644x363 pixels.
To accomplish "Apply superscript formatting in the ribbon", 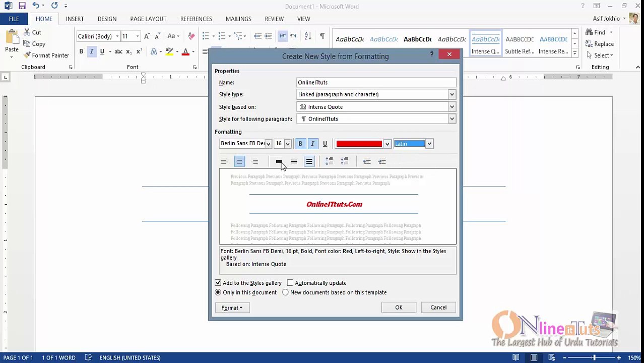I will [139, 51].
